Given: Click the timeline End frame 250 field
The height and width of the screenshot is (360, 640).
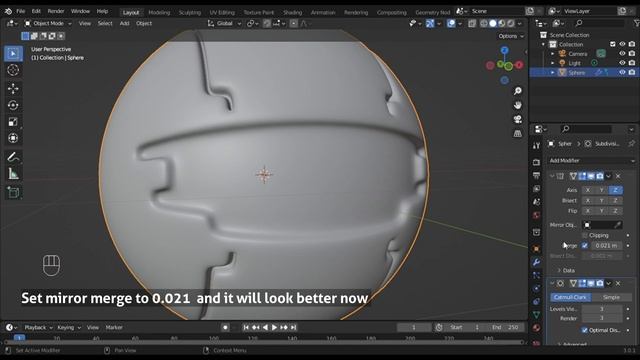Looking at the screenshot, I should [506, 327].
